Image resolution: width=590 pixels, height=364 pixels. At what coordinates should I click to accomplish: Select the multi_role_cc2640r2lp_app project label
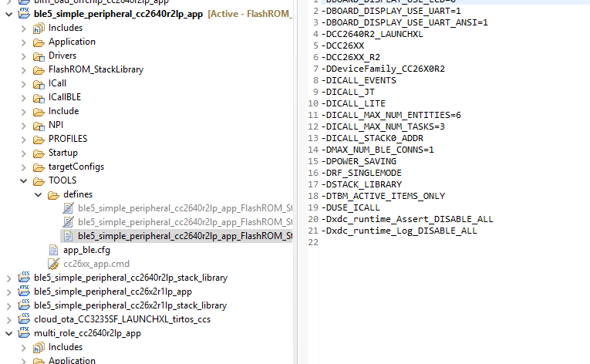click(87, 333)
